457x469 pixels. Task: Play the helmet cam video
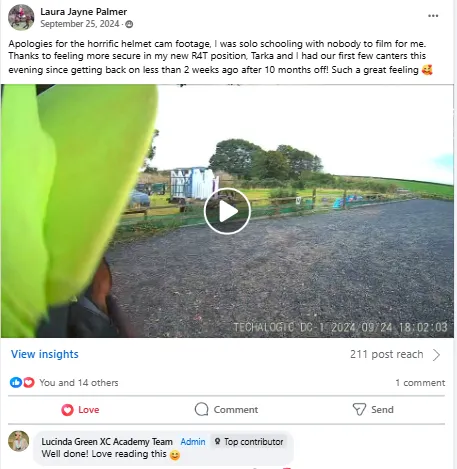227,211
